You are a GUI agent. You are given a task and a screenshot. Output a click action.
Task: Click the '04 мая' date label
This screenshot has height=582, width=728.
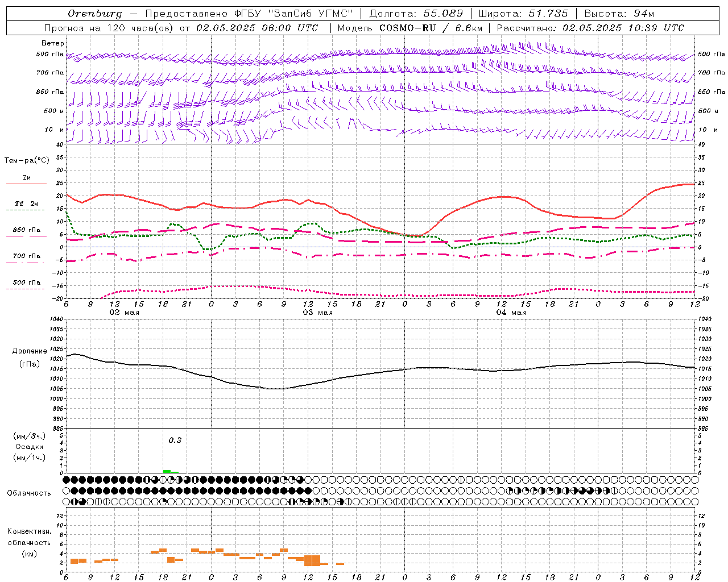[x=511, y=313]
